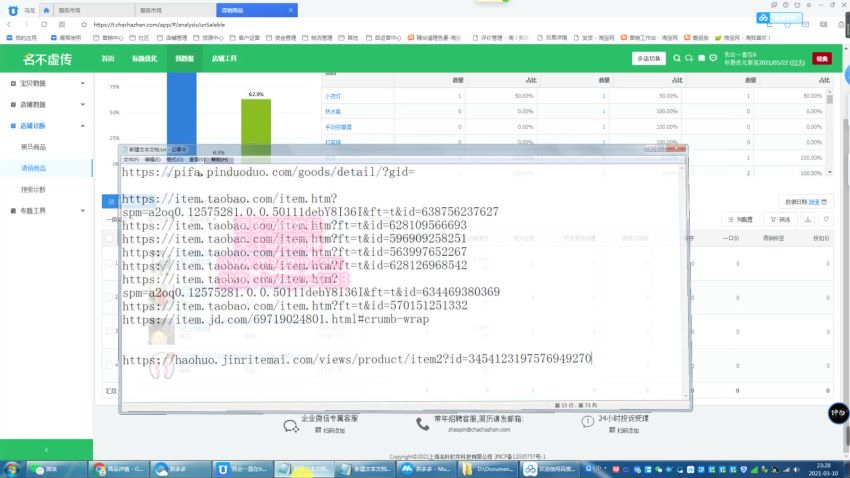Open Notepad 帮助 menu
The height and width of the screenshot is (478, 850).
coord(219,160)
